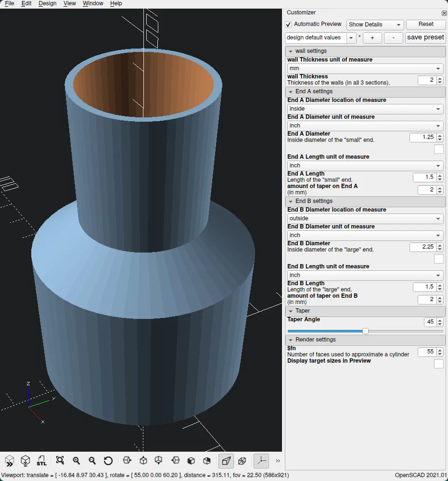
Task: Toggle the Show Axes button
Action: click(261, 461)
